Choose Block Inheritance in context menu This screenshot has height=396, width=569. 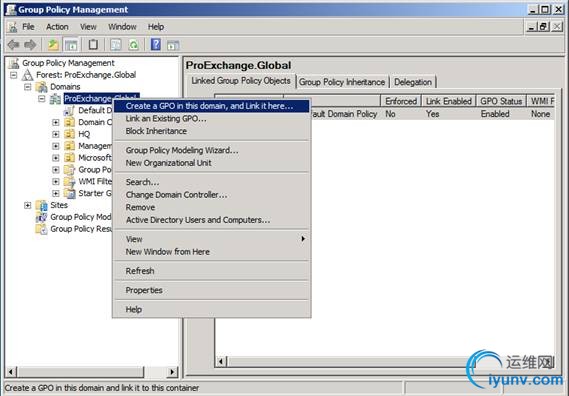click(x=212, y=131)
